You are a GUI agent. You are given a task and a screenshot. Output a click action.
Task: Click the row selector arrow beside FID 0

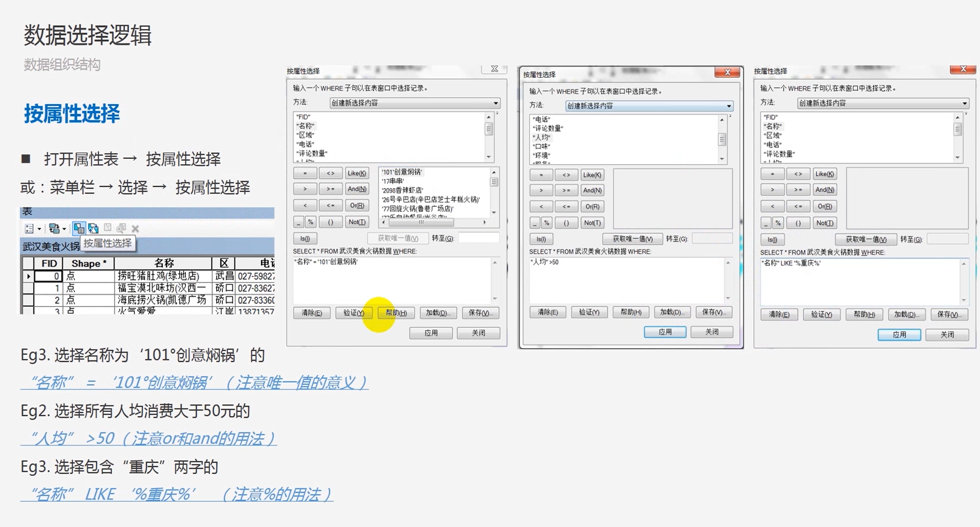point(28,276)
